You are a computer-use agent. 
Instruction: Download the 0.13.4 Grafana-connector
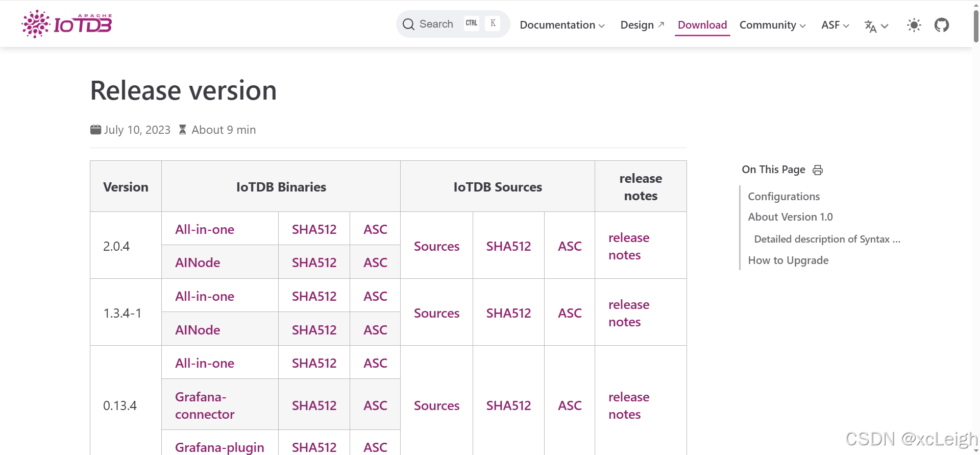coord(205,405)
